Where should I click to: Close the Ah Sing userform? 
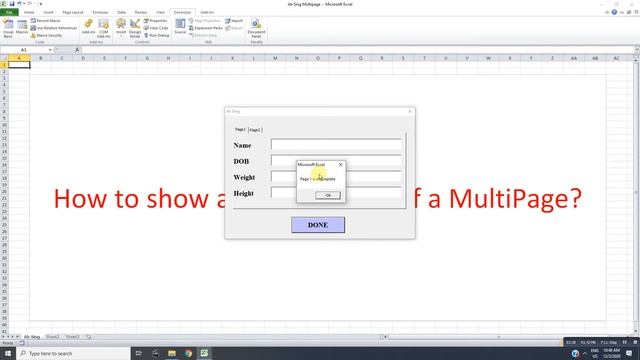tap(410, 111)
